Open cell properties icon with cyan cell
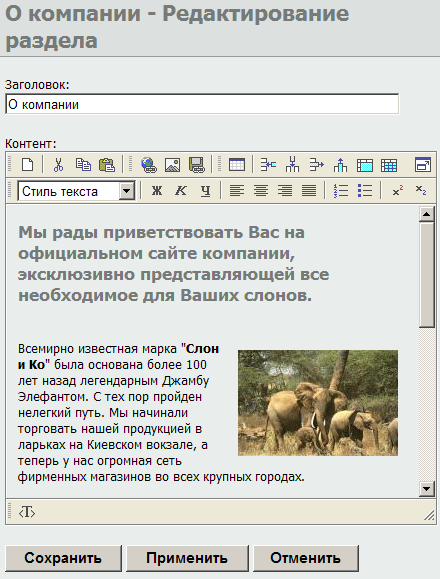 [x=365, y=165]
